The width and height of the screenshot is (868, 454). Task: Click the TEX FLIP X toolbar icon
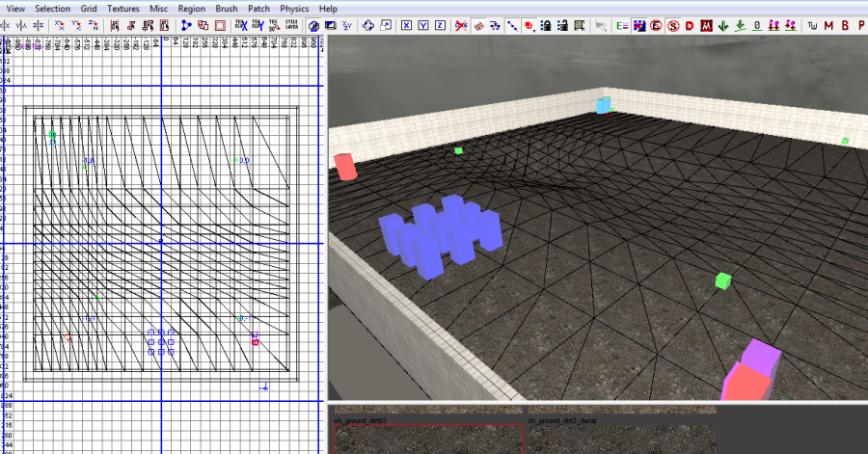click(239, 25)
